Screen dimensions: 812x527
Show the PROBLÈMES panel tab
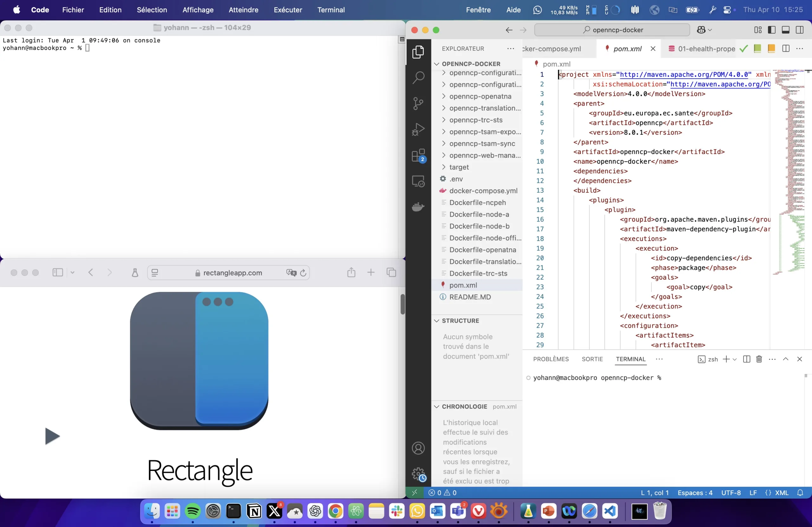pyautogui.click(x=551, y=359)
